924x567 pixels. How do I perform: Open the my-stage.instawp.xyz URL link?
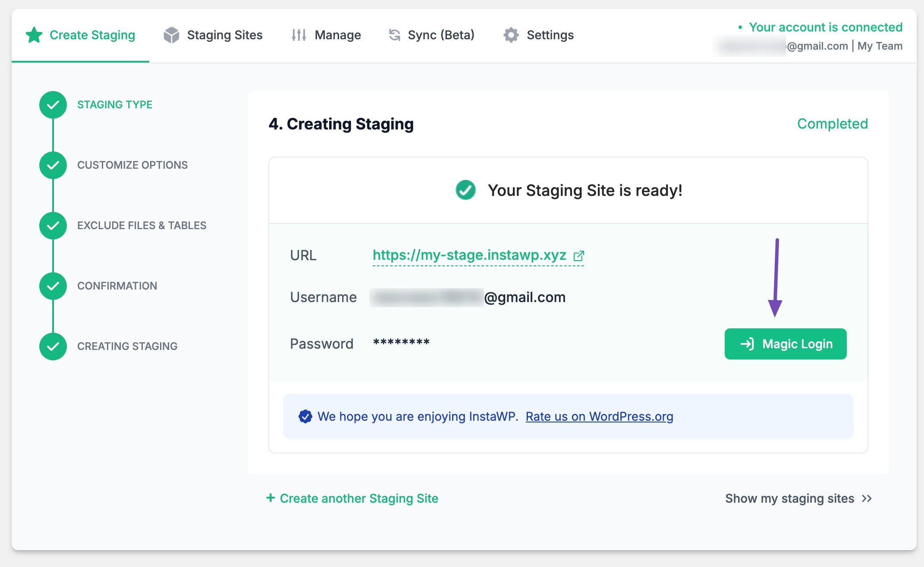pos(469,255)
